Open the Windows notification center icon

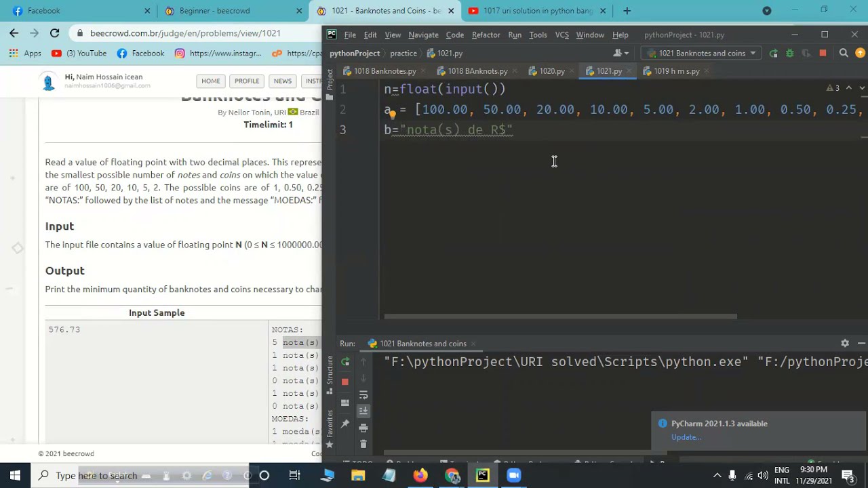[x=848, y=475]
